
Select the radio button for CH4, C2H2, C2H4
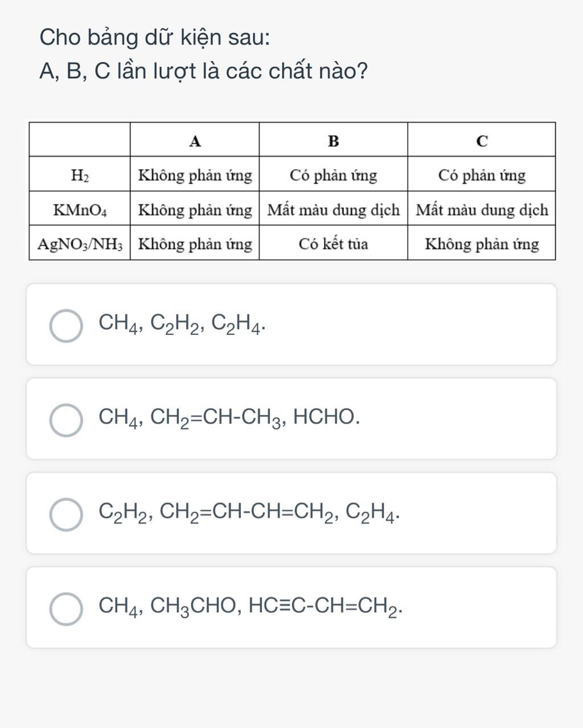[66, 326]
